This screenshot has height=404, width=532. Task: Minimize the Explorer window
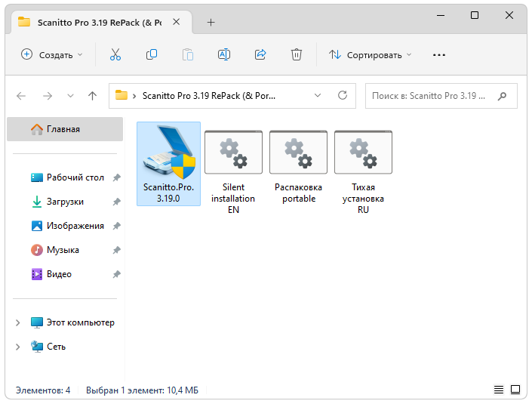tap(441, 15)
